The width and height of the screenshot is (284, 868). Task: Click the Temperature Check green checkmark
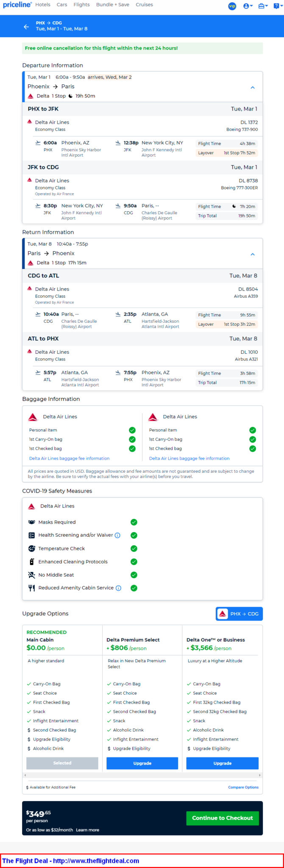click(x=134, y=549)
